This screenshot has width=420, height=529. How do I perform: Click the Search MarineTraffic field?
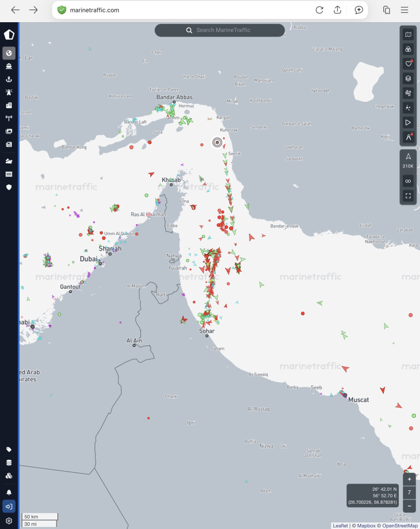pyautogui.click(x=220, y=30)
